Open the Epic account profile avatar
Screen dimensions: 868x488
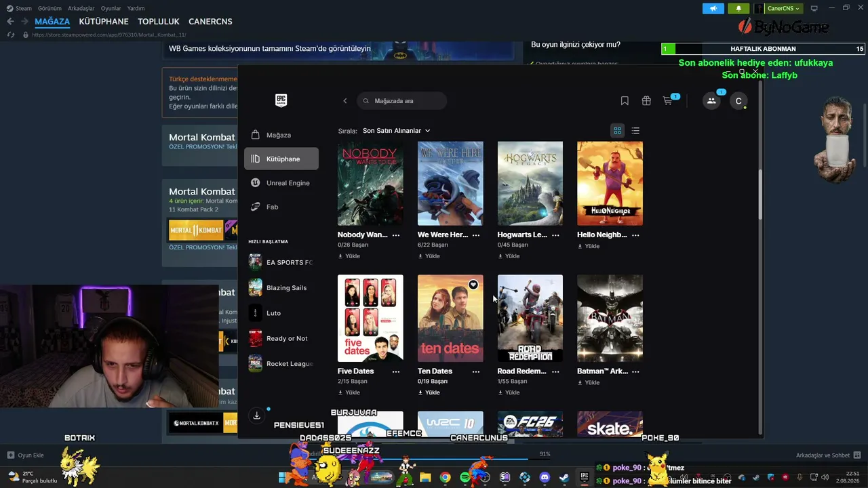point(738,101)
